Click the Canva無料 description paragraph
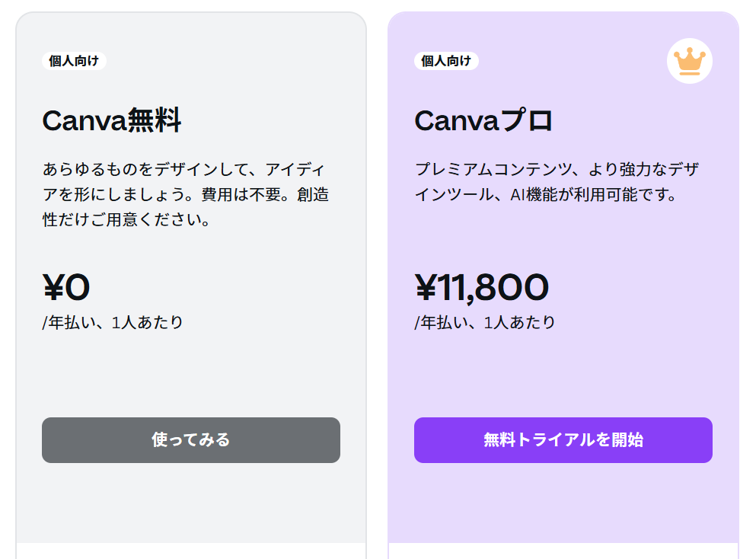Viewport: 756px width, 559px height. point(185,195)
